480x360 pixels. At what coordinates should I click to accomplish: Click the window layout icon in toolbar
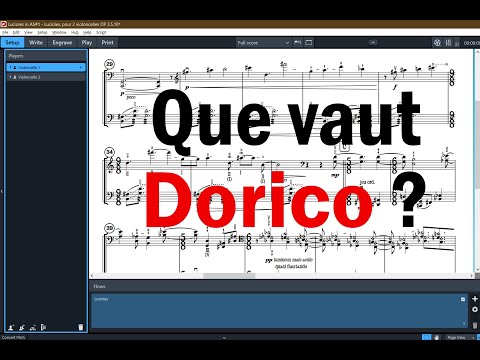pos(309,43)
